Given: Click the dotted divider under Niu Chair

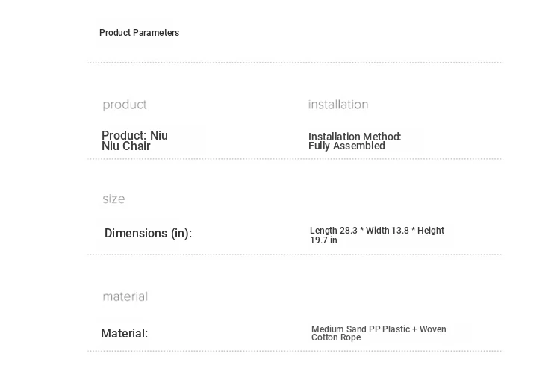Looking at the screenshot, I should (x=296, y=159).
